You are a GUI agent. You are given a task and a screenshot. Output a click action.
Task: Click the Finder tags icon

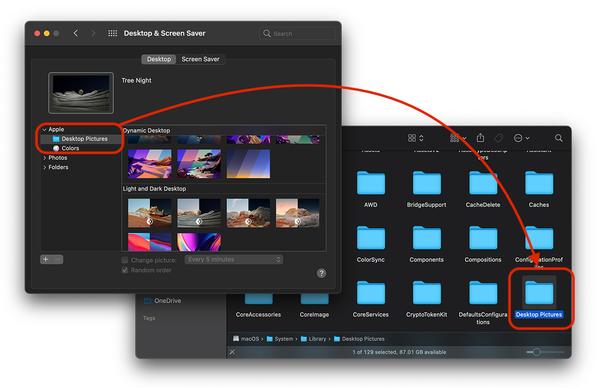coord(499,138)
